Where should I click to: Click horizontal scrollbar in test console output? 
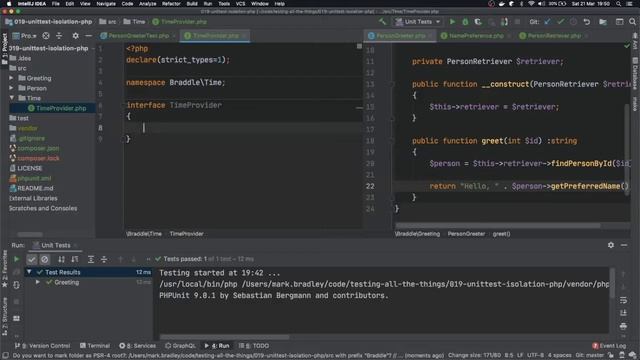click(x=224, y=337)
